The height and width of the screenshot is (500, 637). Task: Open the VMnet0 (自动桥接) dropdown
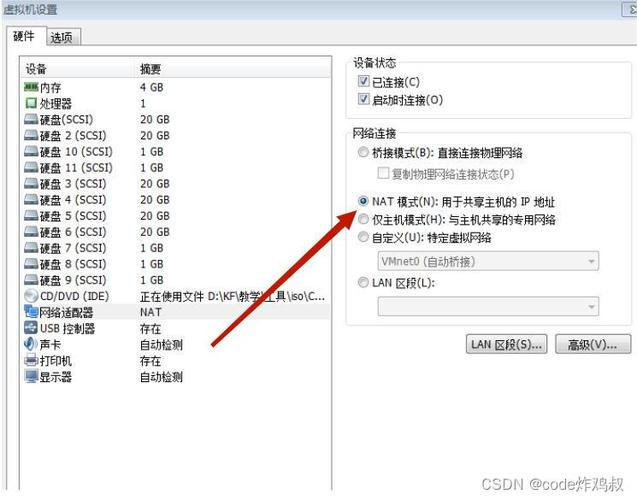click(x=488, y=261)
